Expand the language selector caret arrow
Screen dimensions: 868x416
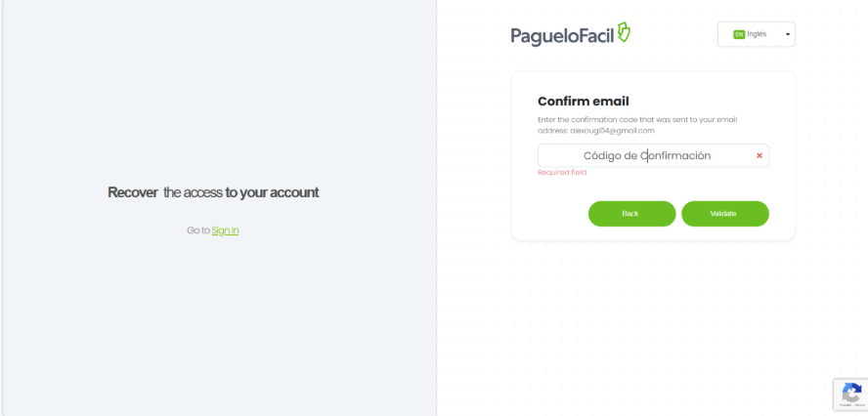point(788,35)
